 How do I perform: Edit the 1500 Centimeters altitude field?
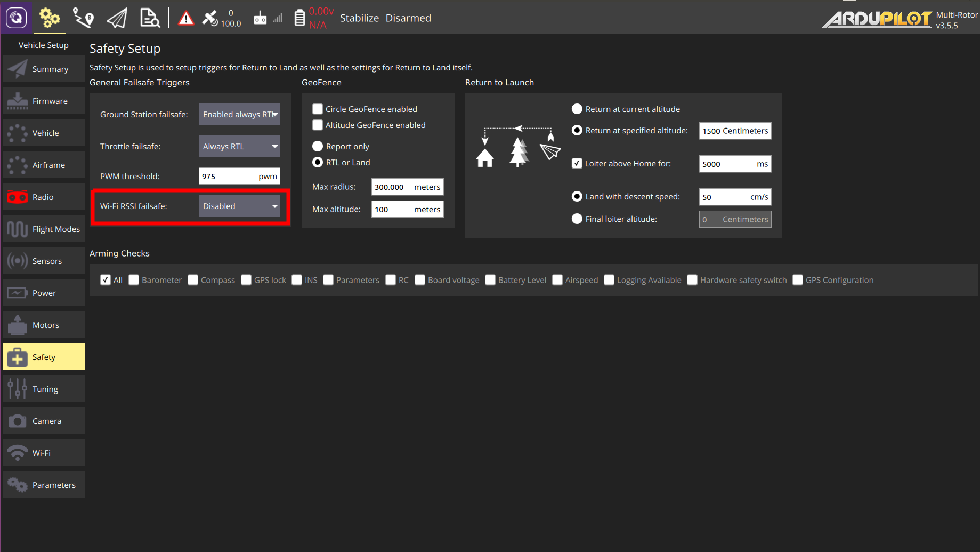(735, 131)
